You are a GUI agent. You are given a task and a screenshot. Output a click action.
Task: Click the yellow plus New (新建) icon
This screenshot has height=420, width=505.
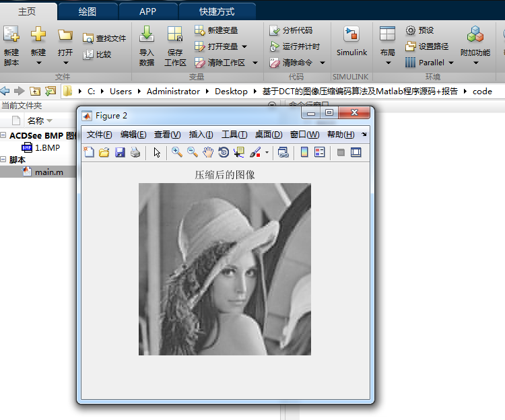pos(38,34)
